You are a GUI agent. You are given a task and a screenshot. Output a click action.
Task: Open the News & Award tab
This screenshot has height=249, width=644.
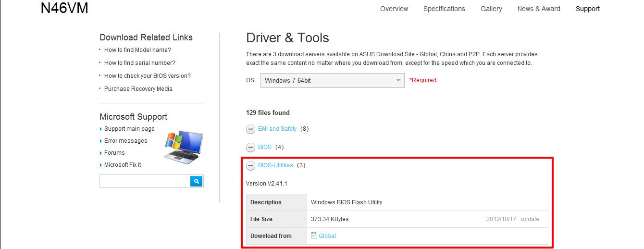tap(539, 9)
